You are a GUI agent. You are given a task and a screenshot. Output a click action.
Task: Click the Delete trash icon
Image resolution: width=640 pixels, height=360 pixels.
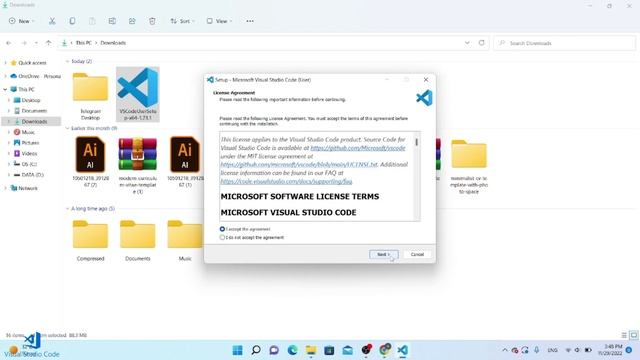click(152, 21)
